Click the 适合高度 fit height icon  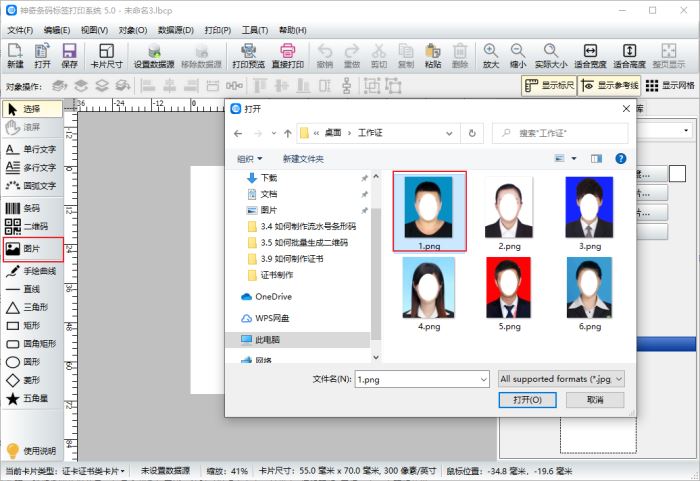629,55
